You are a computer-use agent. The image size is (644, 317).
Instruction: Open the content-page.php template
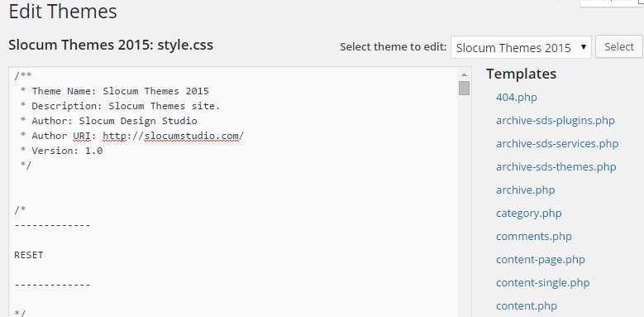pyautogui.click(x=540, y=259)
